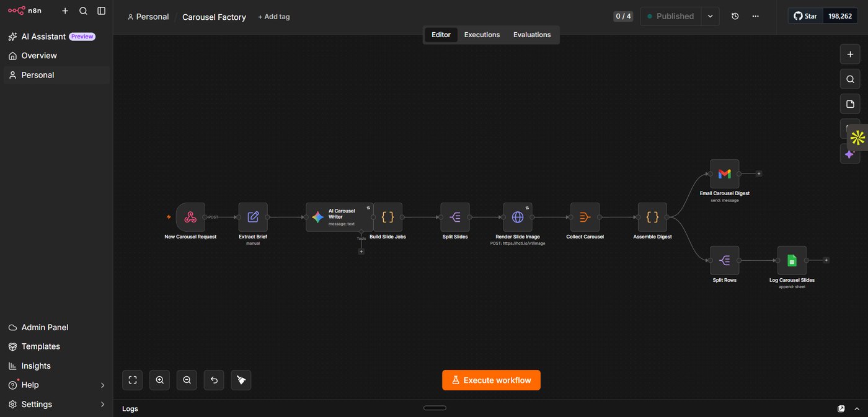868x417 pixels.
Task: Open workflow version history icon
Action: click(735, 16)
